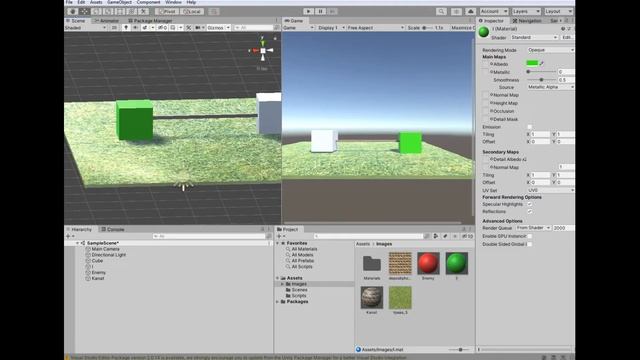Screen dimensions: 640x360
Task: Open the Collaborate services icon
Action: 456,11
